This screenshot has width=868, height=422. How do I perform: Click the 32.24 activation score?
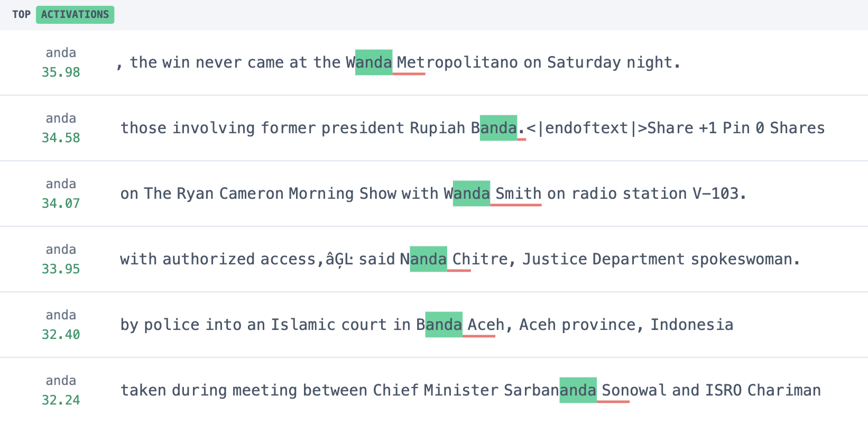coord(61,400)
